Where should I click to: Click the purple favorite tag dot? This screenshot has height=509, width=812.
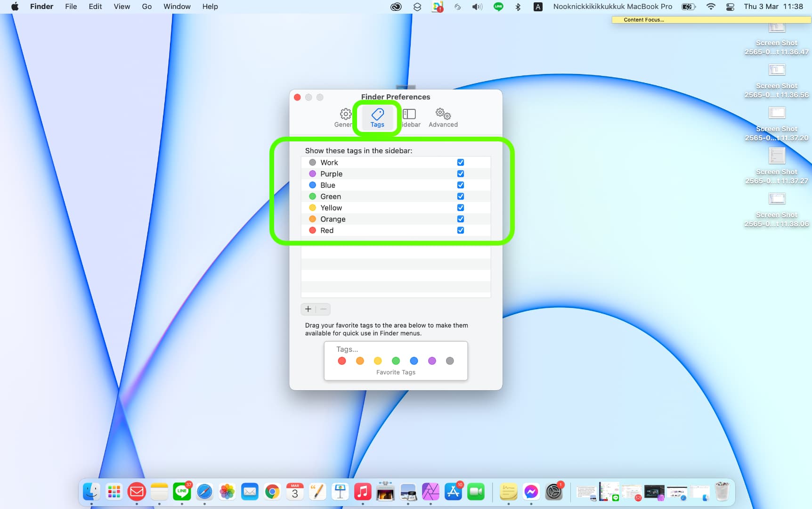pos(432,361)
